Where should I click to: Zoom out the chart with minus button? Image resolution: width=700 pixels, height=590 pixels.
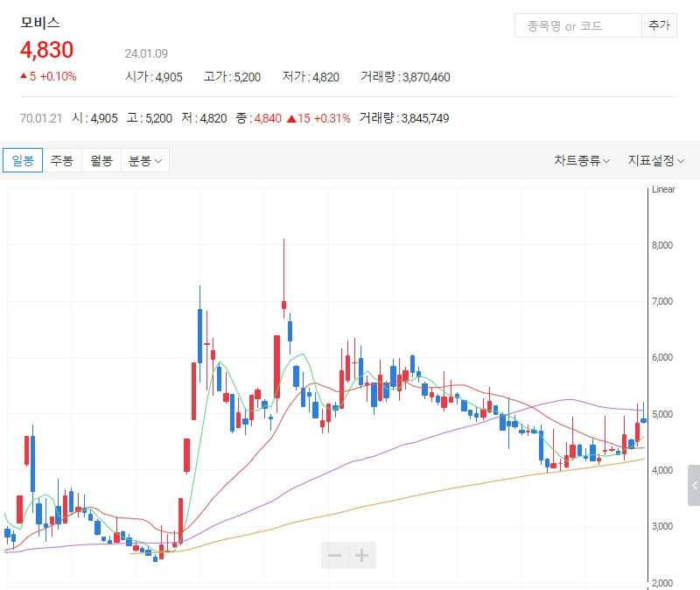[335, 556]
